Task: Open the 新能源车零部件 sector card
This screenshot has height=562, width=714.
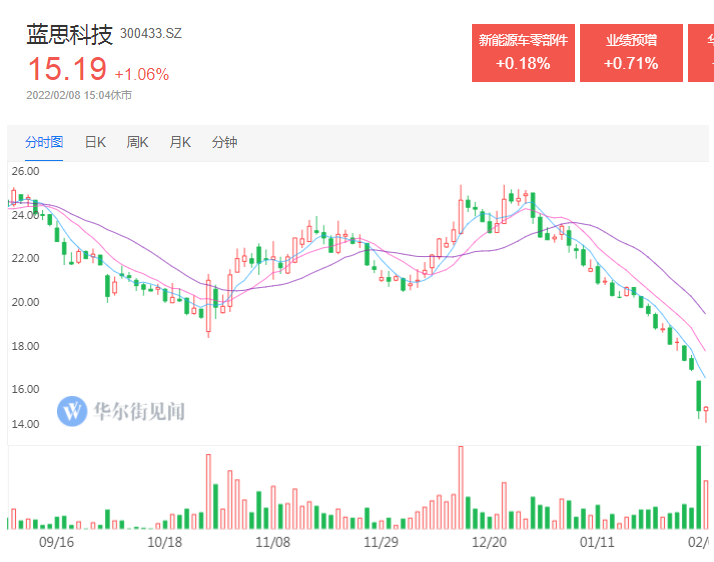Action: pyautogui.click(x=523, y=53)
